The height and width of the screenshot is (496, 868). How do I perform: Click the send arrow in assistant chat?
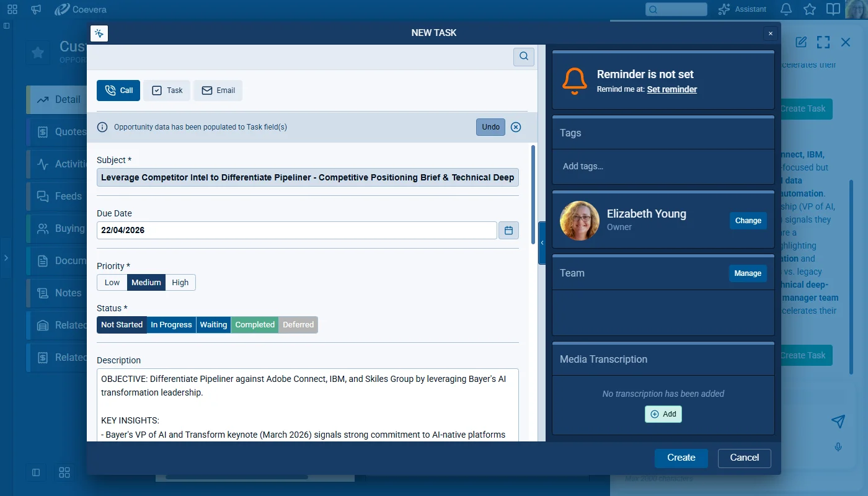(838, 422)
